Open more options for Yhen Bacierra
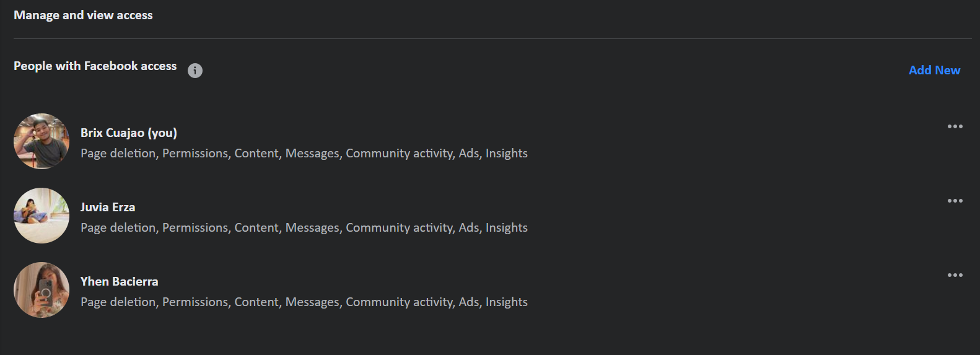This screenshot has width=980, height=355. (x=955, y=275)
